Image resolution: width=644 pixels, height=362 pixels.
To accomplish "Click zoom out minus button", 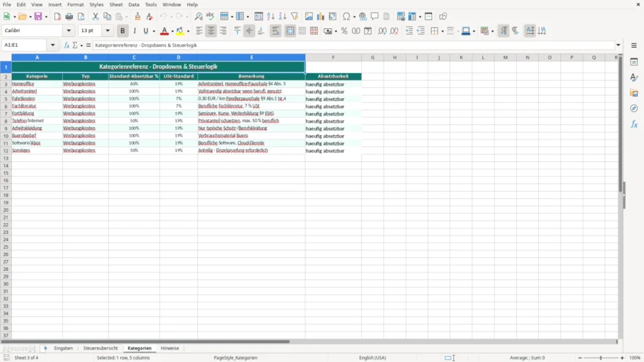I will pos(580,358).
